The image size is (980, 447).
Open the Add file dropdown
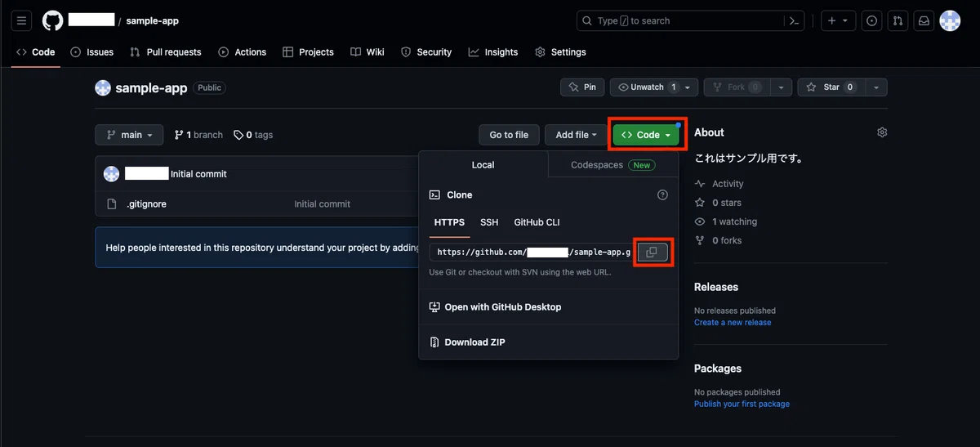576,135
